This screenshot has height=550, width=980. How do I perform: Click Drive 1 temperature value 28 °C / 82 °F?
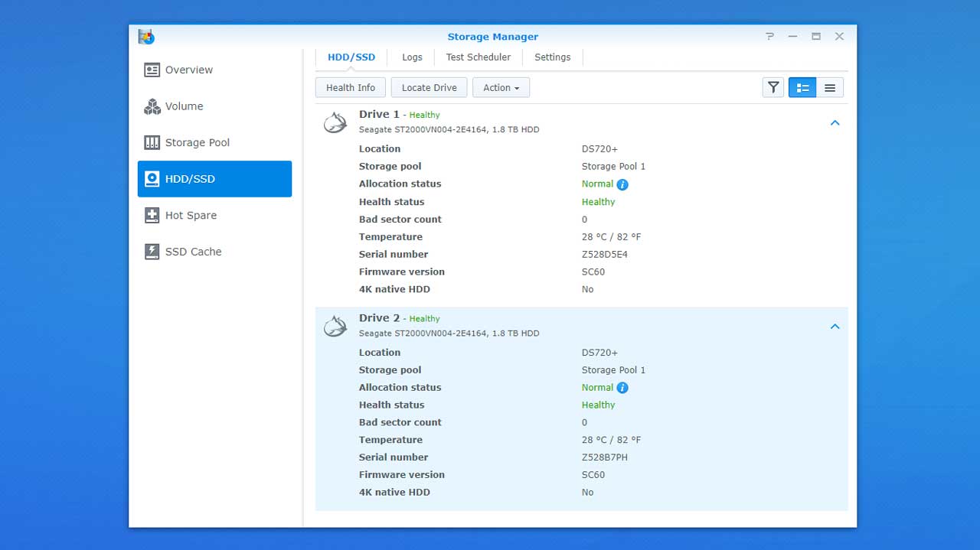click(611, 237)
